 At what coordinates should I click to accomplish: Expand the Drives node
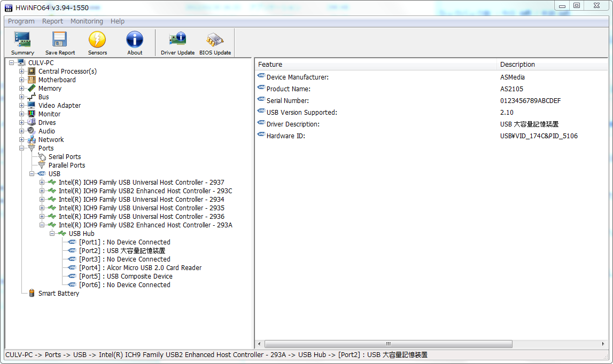tap(21, 122)
